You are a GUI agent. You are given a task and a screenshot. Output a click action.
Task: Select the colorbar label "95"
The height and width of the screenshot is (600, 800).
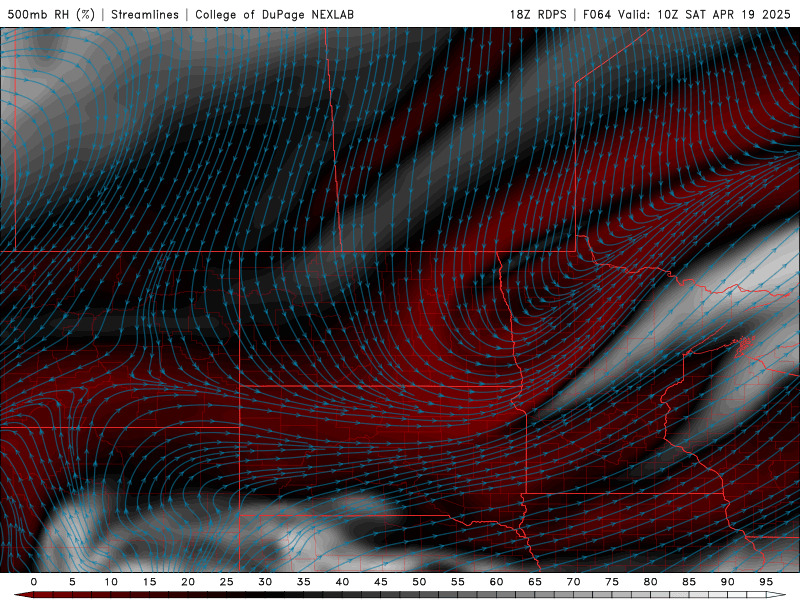(766, 582)
